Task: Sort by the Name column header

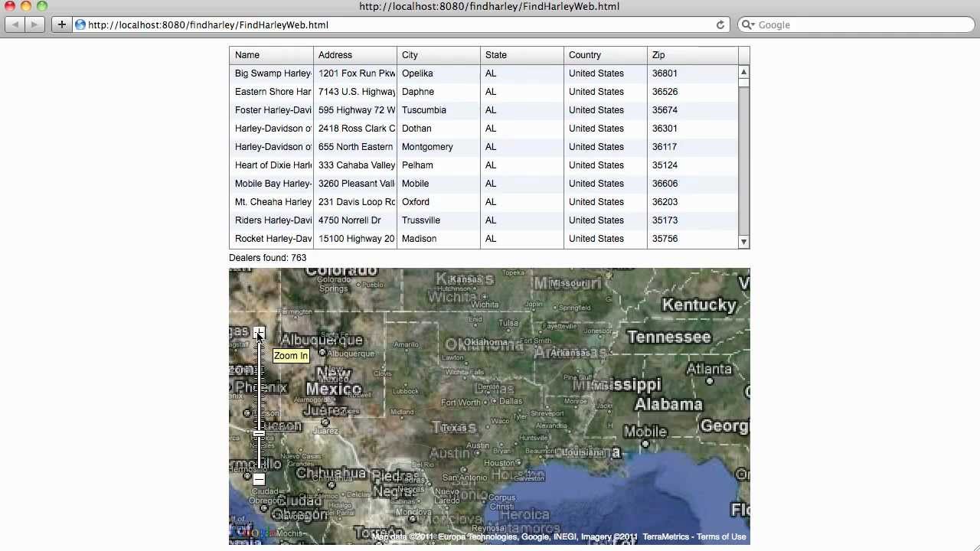Action: tap(271, 55)
